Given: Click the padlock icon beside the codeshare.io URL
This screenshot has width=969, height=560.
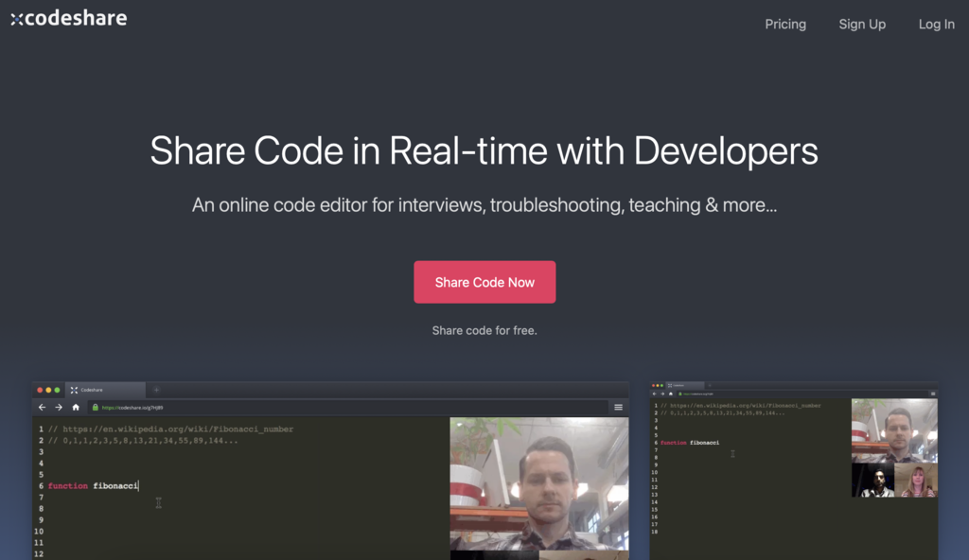Looking at the screenshot, I should 96,407.
